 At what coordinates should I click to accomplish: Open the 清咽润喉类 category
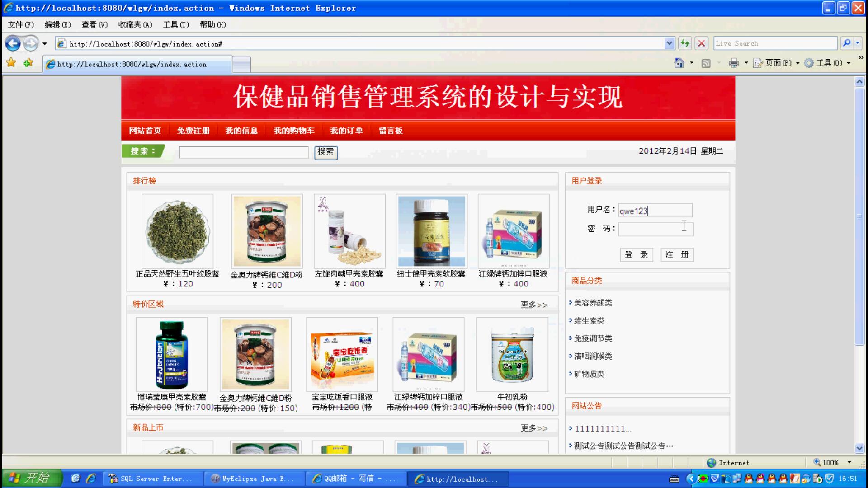593,356
